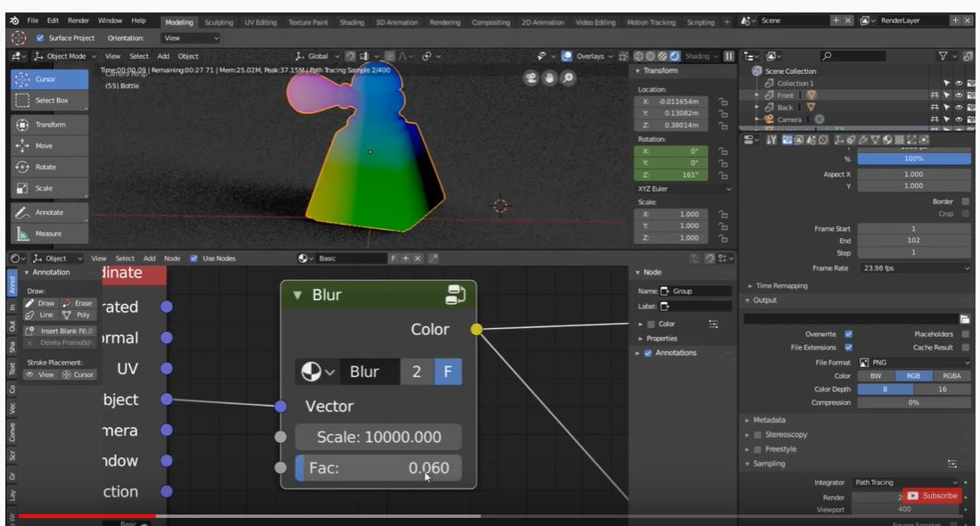Open output folder browser icon
Image resolution: width=980 pixels, height=526 pixels.
(x=965, y=319)
